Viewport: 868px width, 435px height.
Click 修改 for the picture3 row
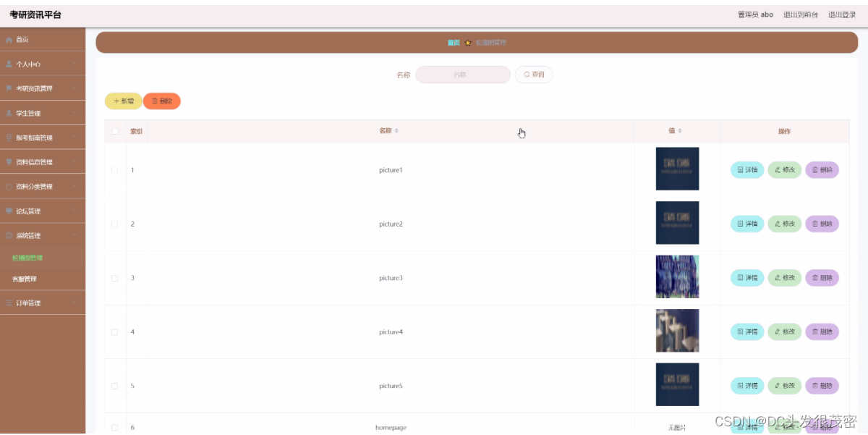[x=785, y=278]
